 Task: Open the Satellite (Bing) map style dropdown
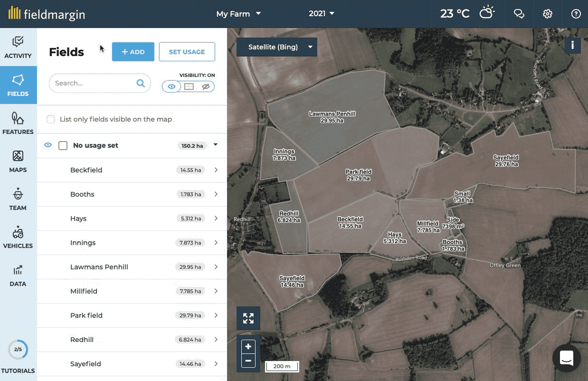pyautogui.click(x=276, y=47)
